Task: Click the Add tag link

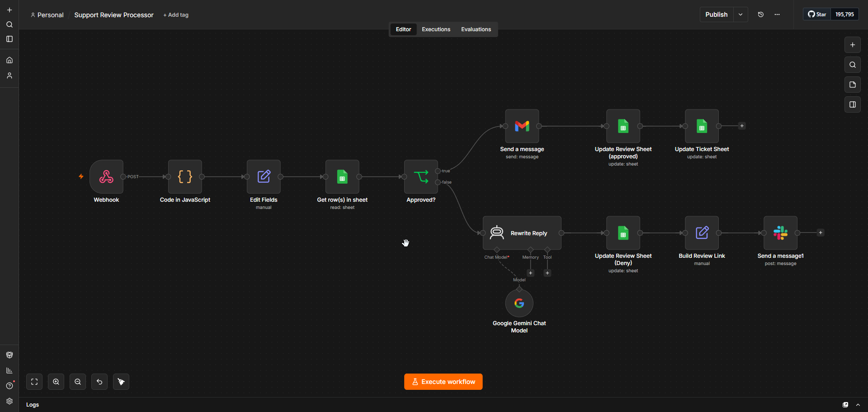Action: tap(176, 15)
